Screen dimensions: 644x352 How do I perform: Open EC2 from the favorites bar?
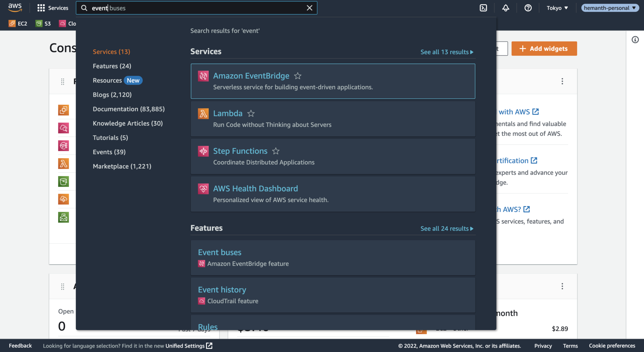point(18,23)
